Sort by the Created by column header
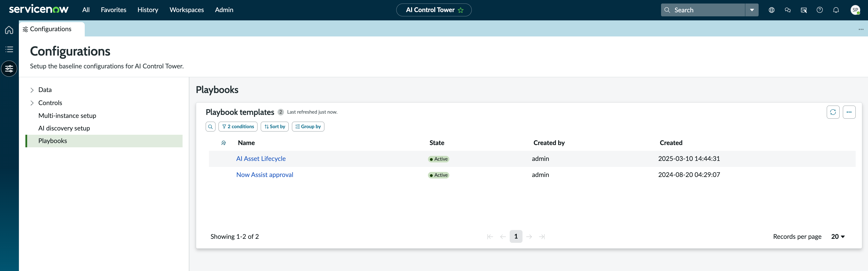 pos(549,143)
